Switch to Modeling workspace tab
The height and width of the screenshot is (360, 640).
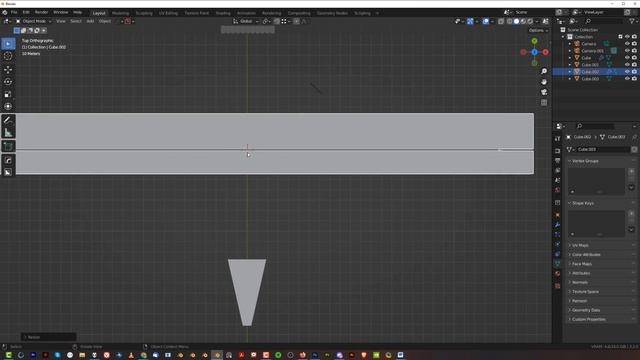pos(120,13)
